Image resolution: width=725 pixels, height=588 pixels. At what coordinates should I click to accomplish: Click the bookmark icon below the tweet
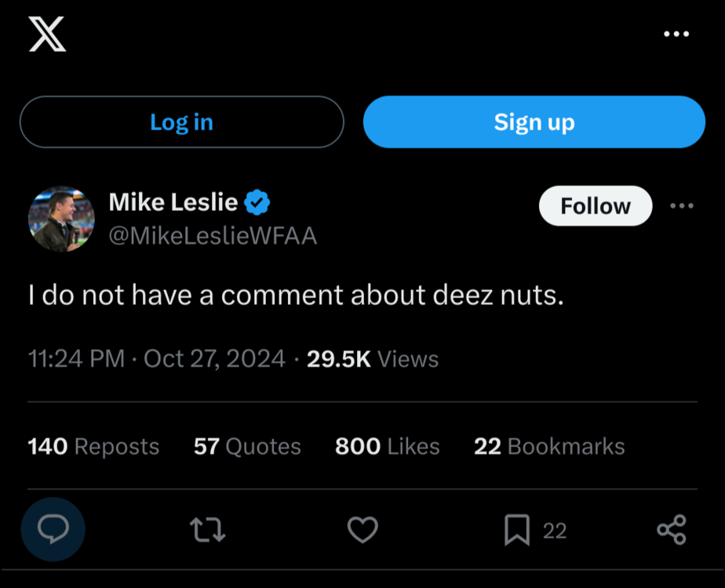pyautogui.click(x=516, y=529)
